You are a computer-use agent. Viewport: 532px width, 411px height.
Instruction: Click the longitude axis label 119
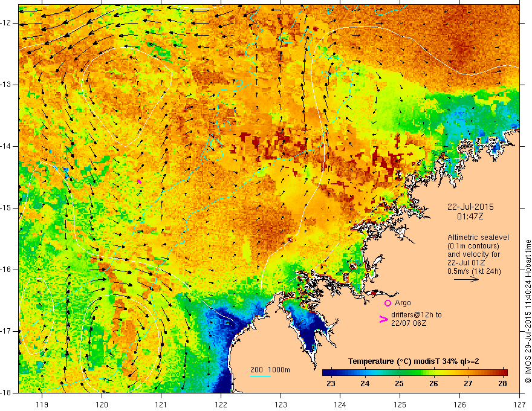click(42, 404)
